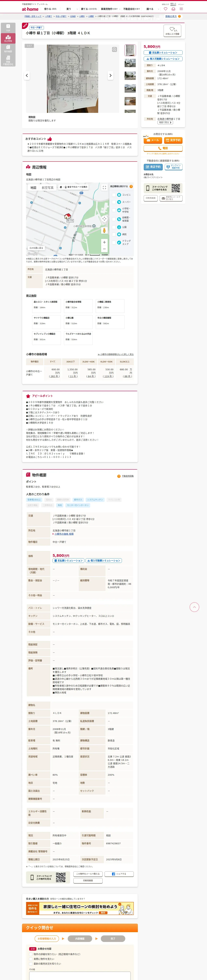Check 最新の販売状況を知りたい inquiry option
The width and height of the screenshot is (207, 980).
[31, 964]
